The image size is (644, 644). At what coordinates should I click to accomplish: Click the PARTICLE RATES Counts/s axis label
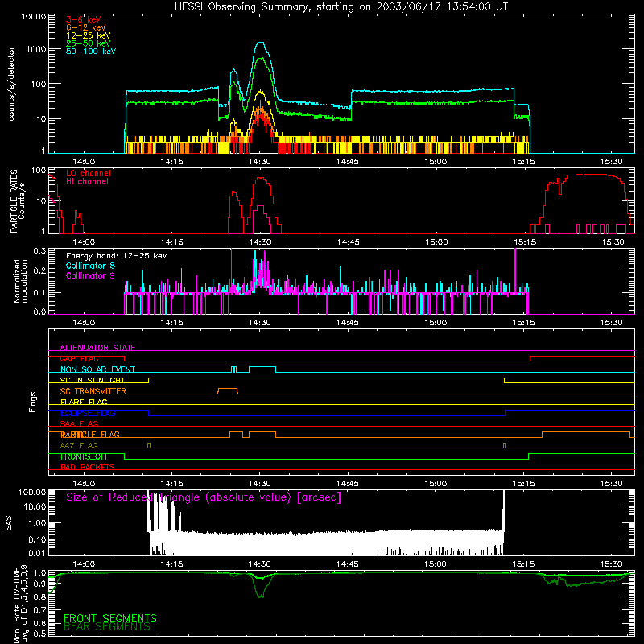(17, 201)
